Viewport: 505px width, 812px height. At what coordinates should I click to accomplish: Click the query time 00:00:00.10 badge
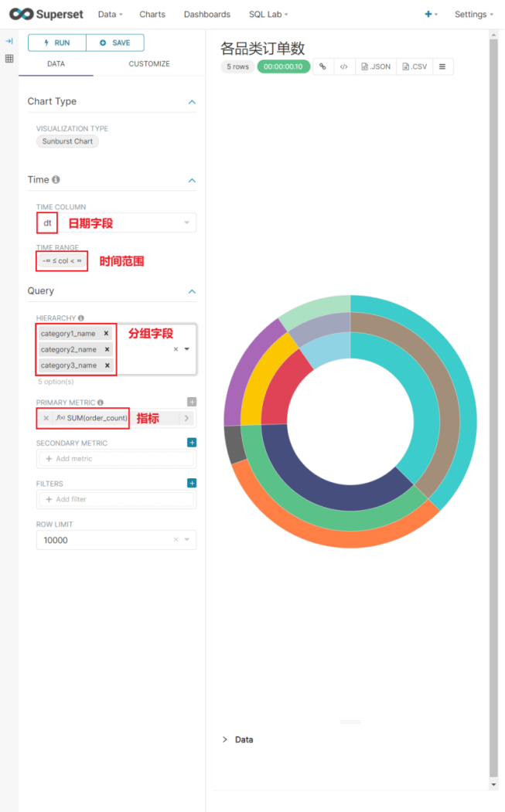(283, 66)
